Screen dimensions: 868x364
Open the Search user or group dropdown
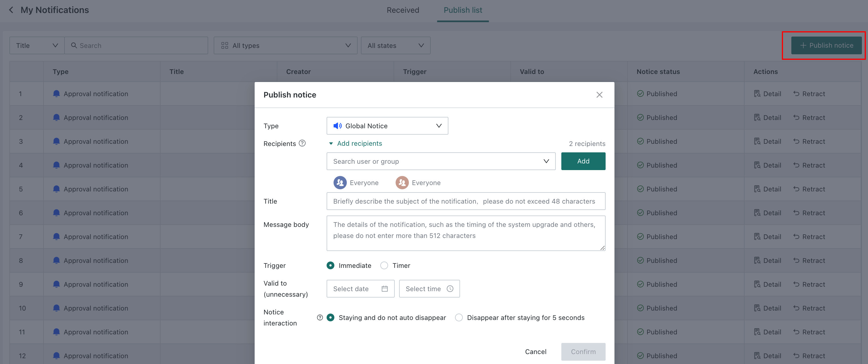pyautogui.click(x=441, y=161)
